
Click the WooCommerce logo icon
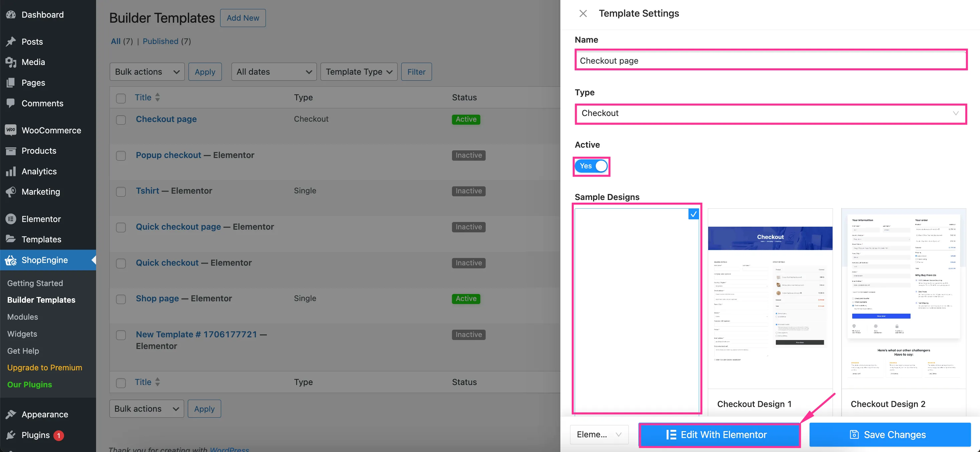click(11, 130)
